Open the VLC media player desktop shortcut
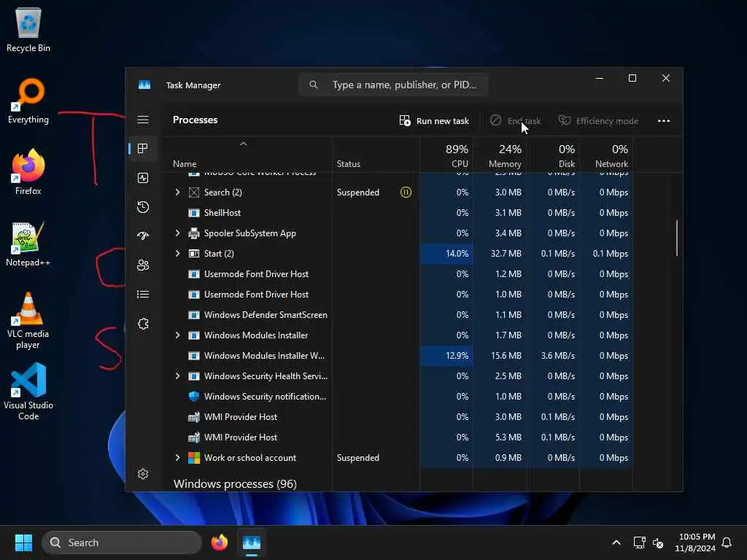 pyautogui.click(x=28, y=321)
